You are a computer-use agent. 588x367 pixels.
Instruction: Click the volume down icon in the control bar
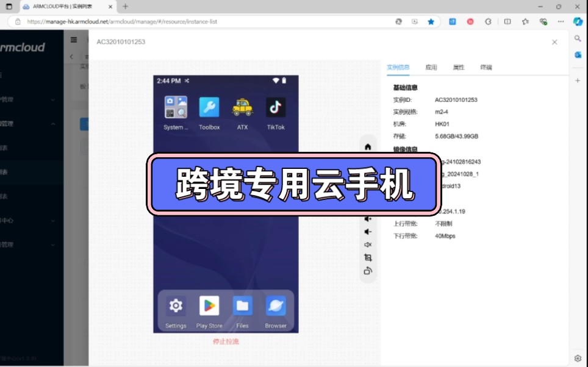coord(368,232)
